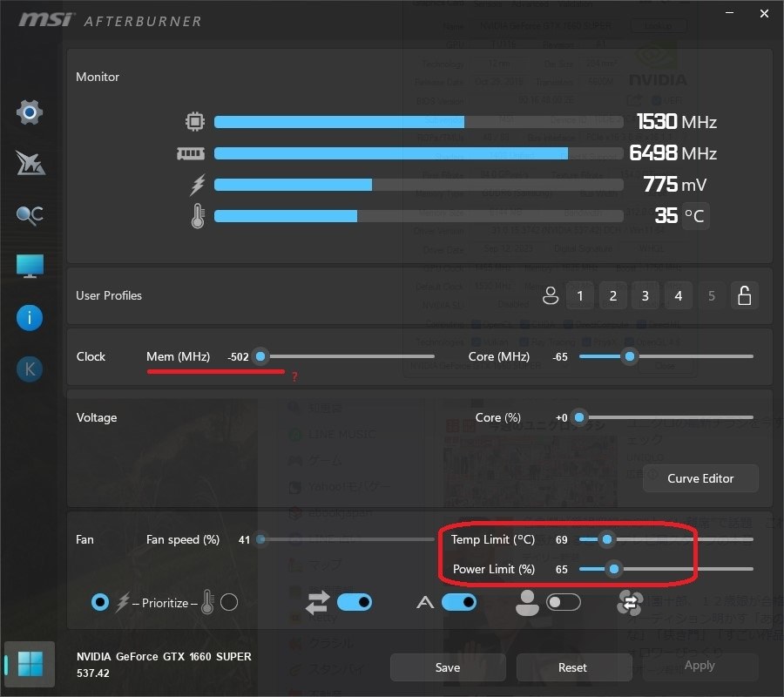
Task: Click the Mem (MHz) value -502
Action: (238, 357)
